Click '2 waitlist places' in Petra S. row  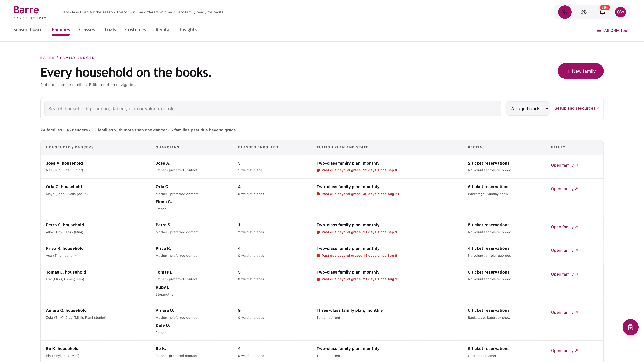tap(251, 232)
